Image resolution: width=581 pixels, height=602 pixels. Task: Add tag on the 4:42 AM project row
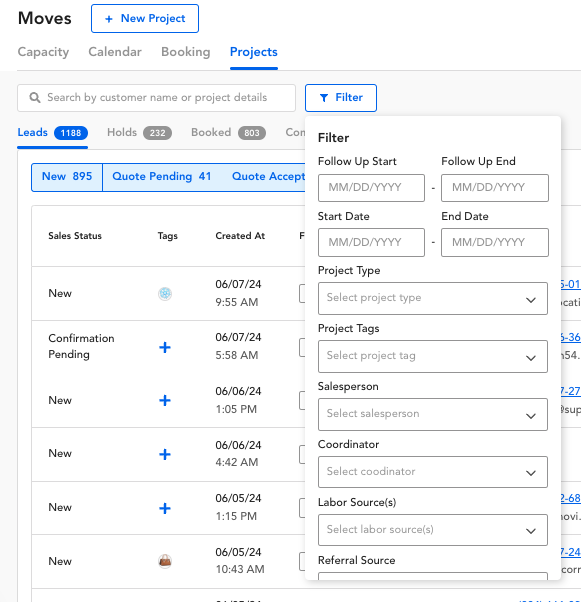[x=165, y=455]
